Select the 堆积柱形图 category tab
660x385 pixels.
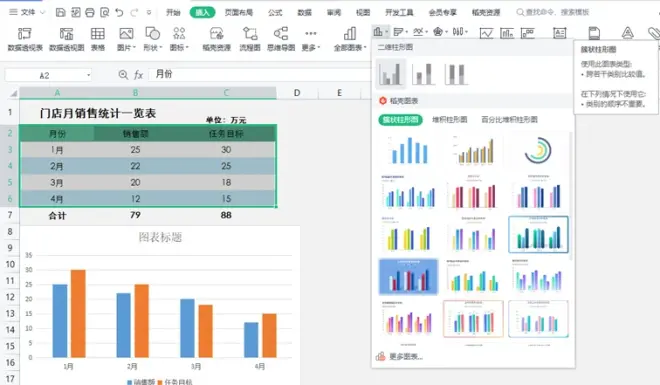[x=450, y=119]
